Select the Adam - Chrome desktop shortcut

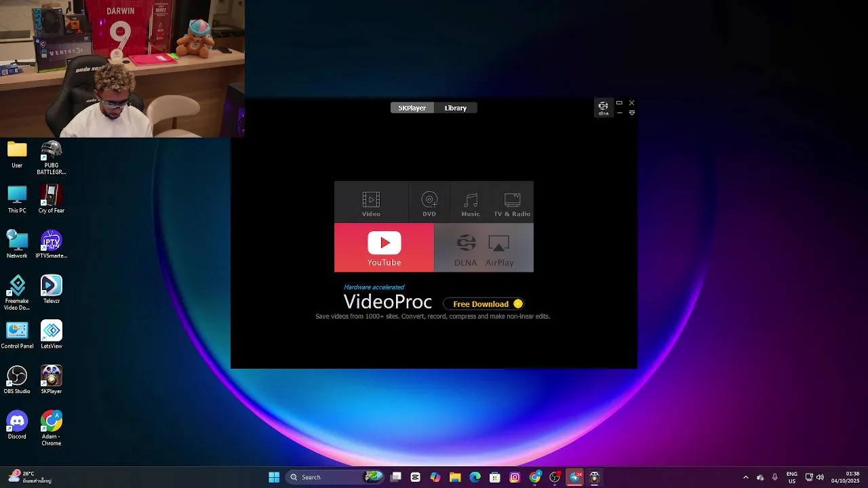52,428
